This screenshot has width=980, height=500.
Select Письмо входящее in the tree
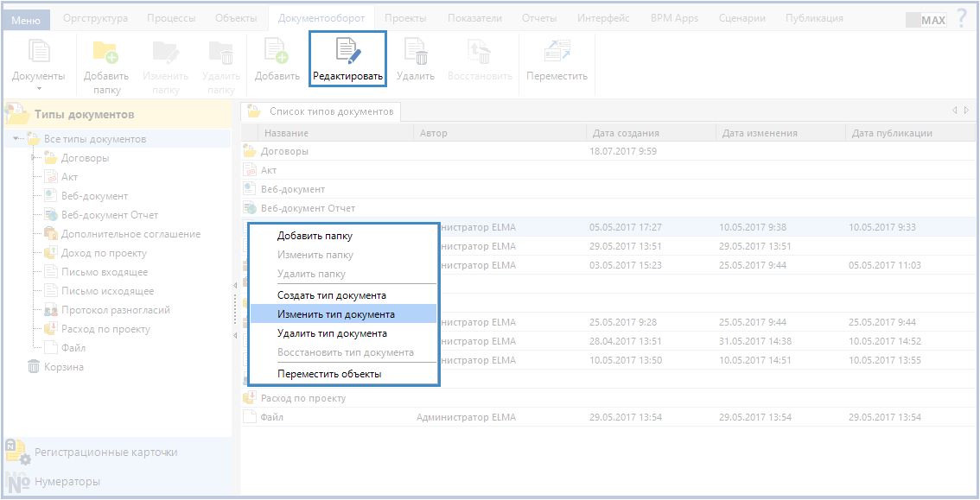click(x=104, y=272)
